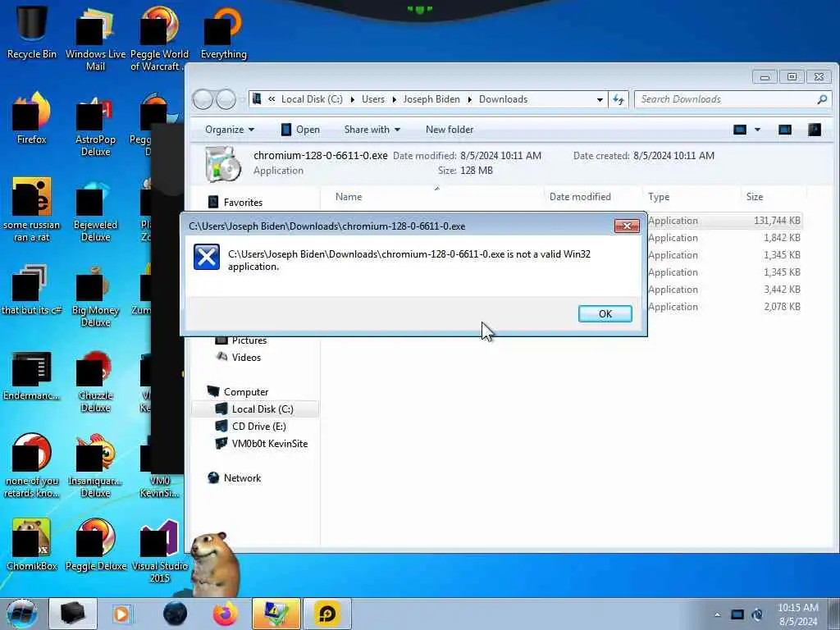Select Favorites in navigation pane
The height and width of the screenshot is (630, 840).
[243, 203]
